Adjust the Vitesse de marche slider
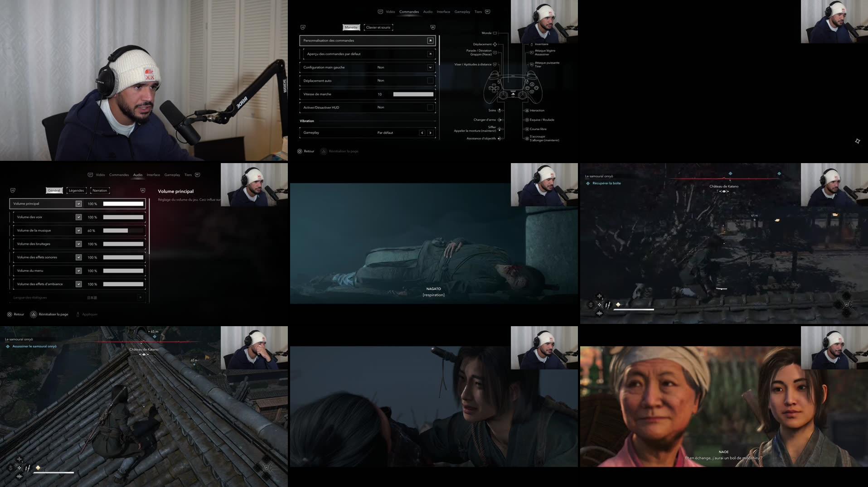Image resolution: width=868 pixels, height=487 pixels. point(413,94)
